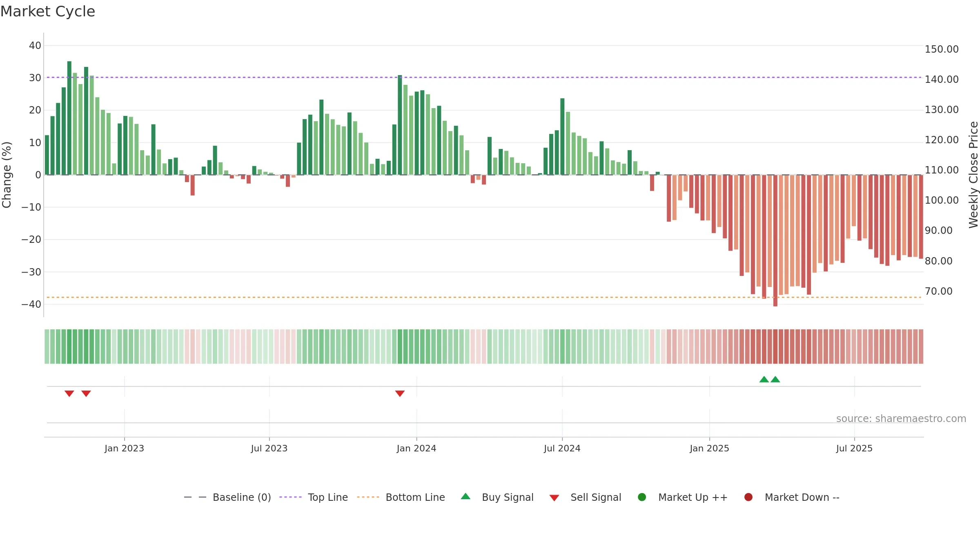Viewport: 980px width, 551px height.
Task: Click the Buy Signal legend label
Action: coord(508,497)
